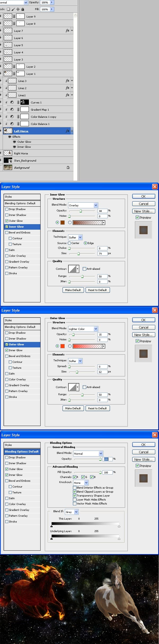
Task: Open the Knockout dropdown set to None
Action: click(86, 483)
